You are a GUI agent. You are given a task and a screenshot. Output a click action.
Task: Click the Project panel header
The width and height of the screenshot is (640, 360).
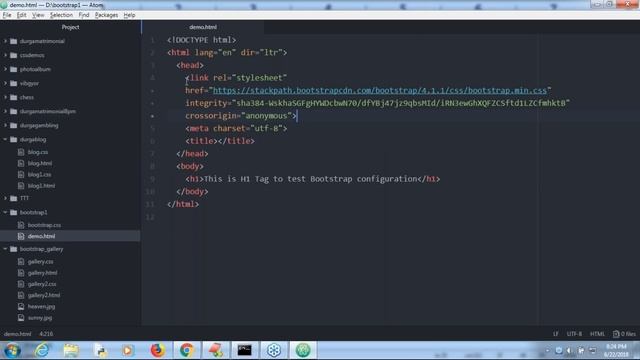(x=70, y=27)
